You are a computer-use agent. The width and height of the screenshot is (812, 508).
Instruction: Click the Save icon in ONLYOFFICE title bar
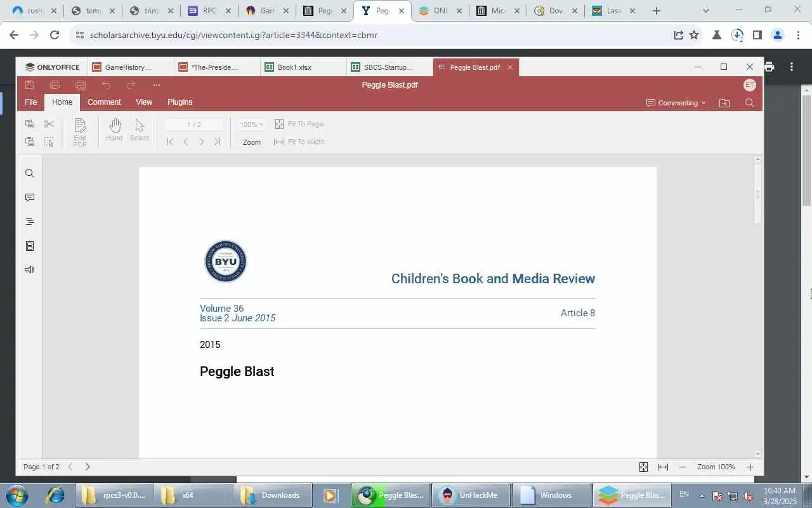pos(29,85)
